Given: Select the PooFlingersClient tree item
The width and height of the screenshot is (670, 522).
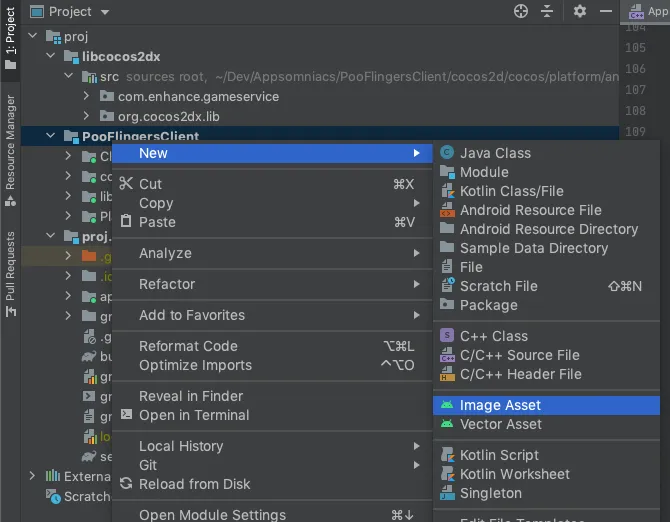Looking at the screenshot, I should [140, 136].
